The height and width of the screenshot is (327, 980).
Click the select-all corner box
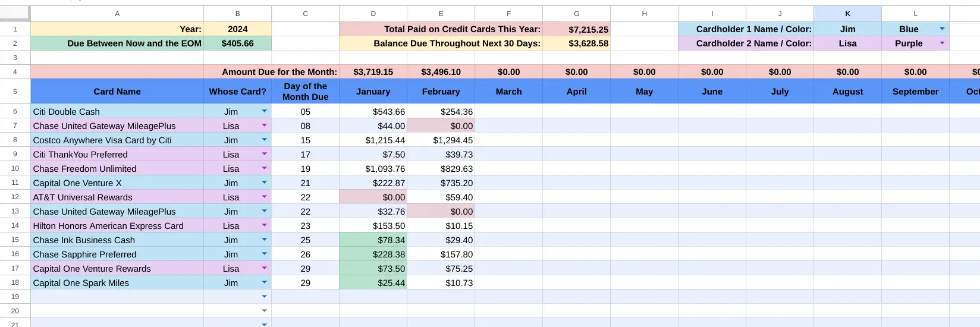[x=15, y=14]
